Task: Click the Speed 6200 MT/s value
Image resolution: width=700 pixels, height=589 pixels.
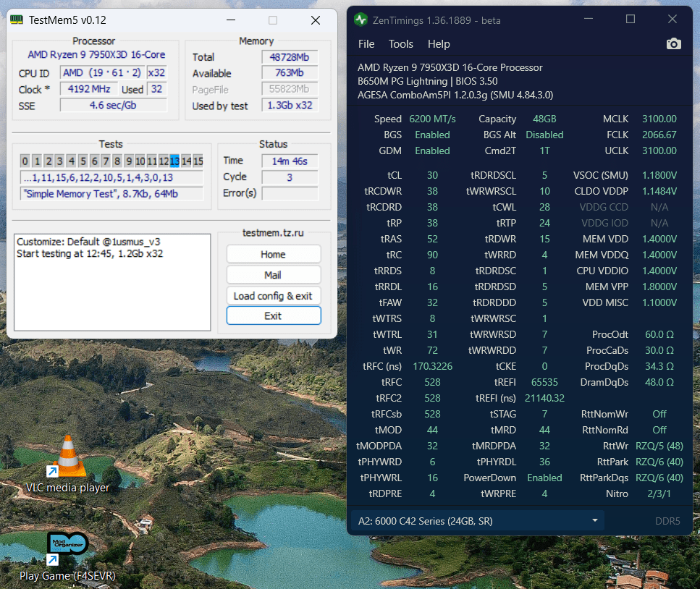Action: pyautogui.click(x=432, y=119)
